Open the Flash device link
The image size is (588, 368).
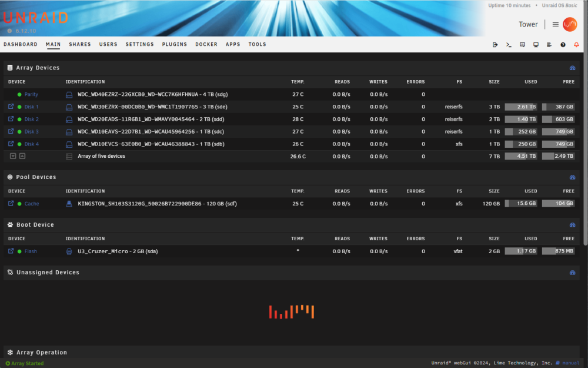31,251
